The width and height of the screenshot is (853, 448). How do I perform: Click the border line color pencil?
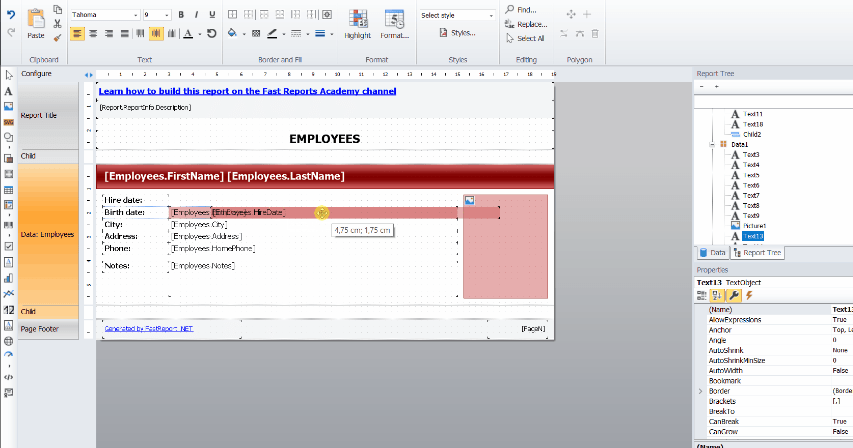[x=272, y=34]
